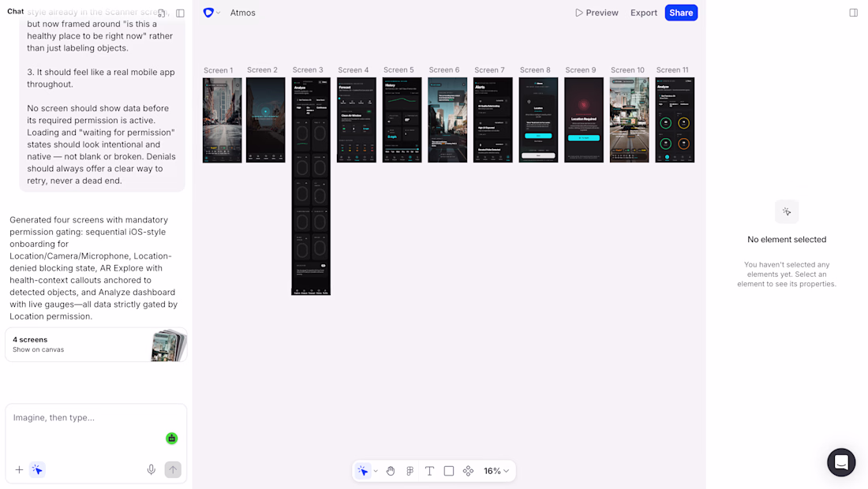Select the Rectangle frame tool
The width and height of the screenshot is (868, 489).
click(x=449, y=471)
